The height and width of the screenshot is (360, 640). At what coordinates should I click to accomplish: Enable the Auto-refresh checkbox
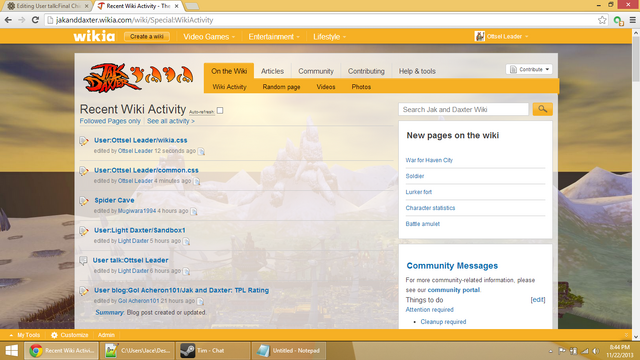(220, 111)
